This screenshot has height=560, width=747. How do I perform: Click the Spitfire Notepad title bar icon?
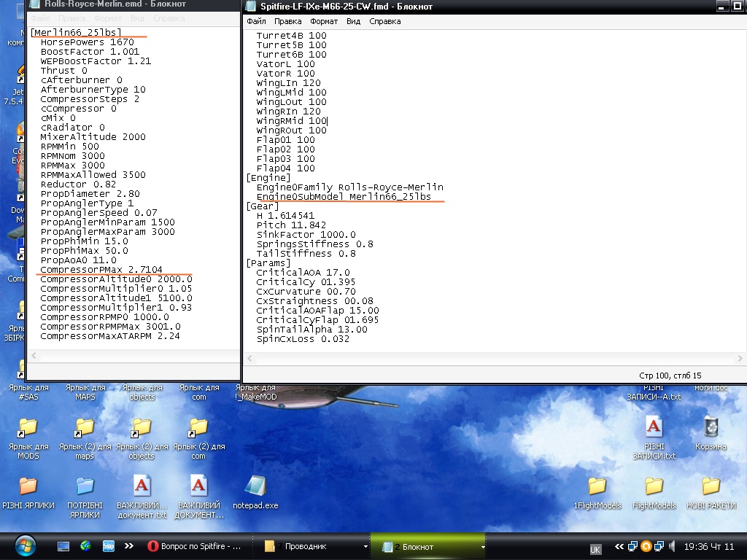tap(251, 6)
